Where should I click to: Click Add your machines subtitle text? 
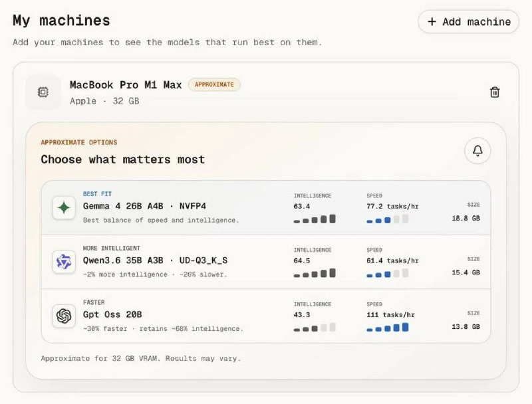point(168,43)
